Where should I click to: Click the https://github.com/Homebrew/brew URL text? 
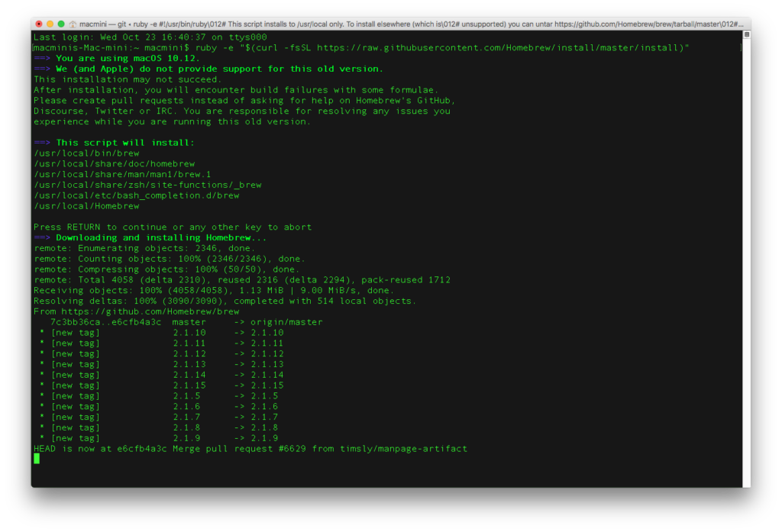click(150, 311)
